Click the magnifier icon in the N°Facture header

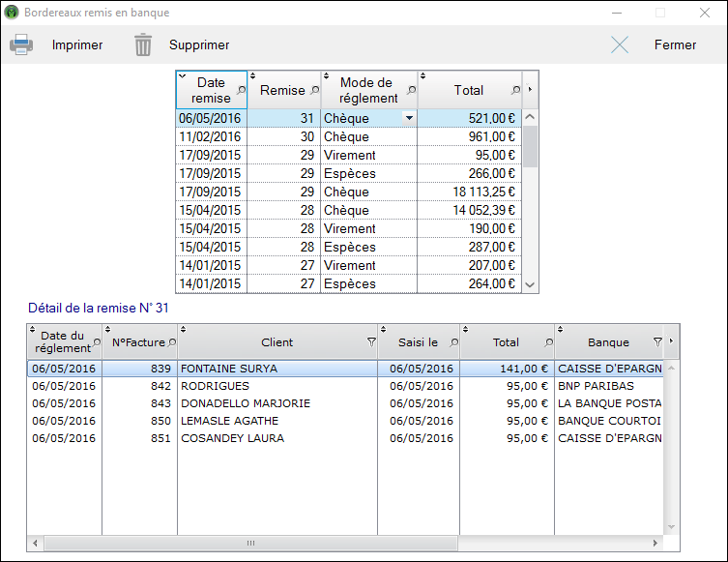172,342
